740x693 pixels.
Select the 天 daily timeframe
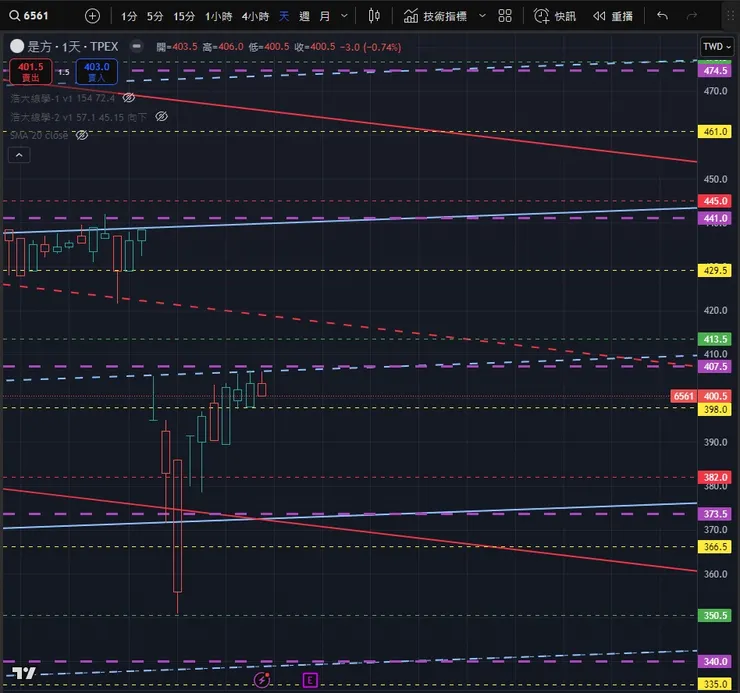(284, 17)
